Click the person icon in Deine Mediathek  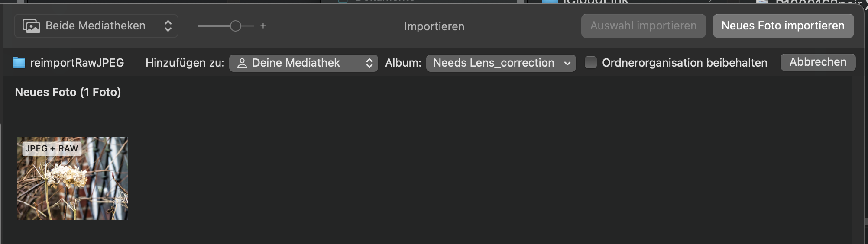tap(242, 63)
